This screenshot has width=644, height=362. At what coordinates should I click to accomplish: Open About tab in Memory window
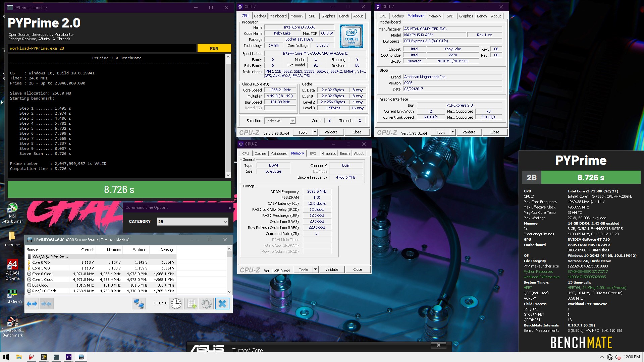pos(359,154)
